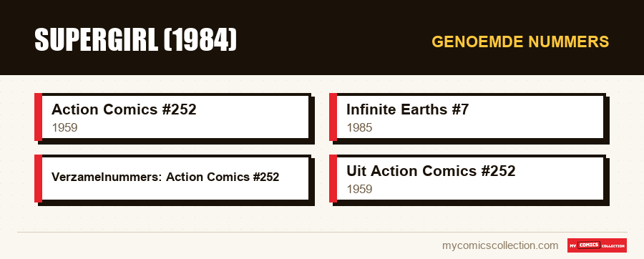Image resolution: width=644 pixels, height=259 pixels.
Task: Click the GENOEMDE NUMMERS heading
Action: pyautogui.click(x=520, y=42)
